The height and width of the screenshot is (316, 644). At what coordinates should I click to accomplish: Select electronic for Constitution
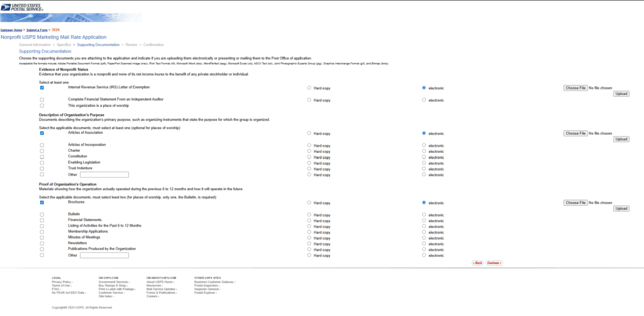(x=424, y=157)
